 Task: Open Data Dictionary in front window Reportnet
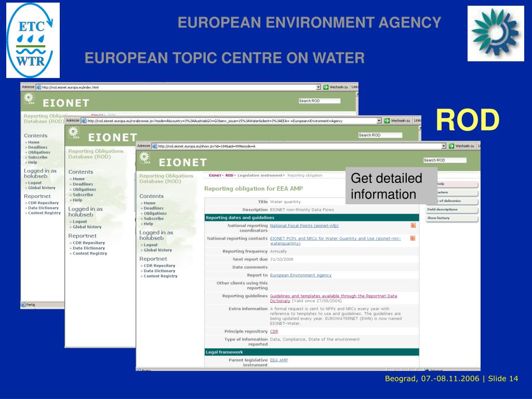pos(159,271)
